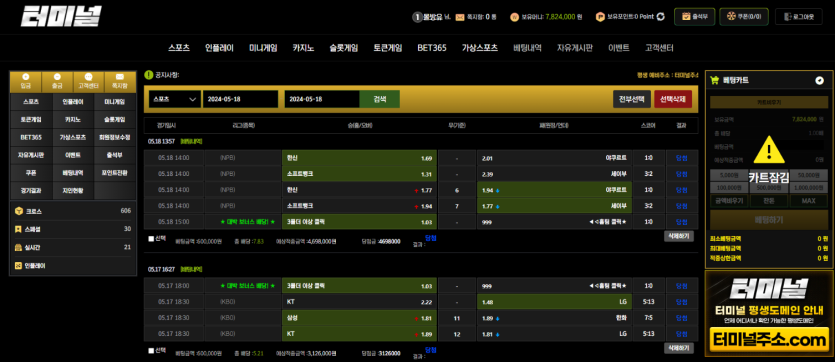Click the LG 1.48 odds cell
Image resolution: width=835 pixels, height=362 pixels.
[x=554, y=302]
